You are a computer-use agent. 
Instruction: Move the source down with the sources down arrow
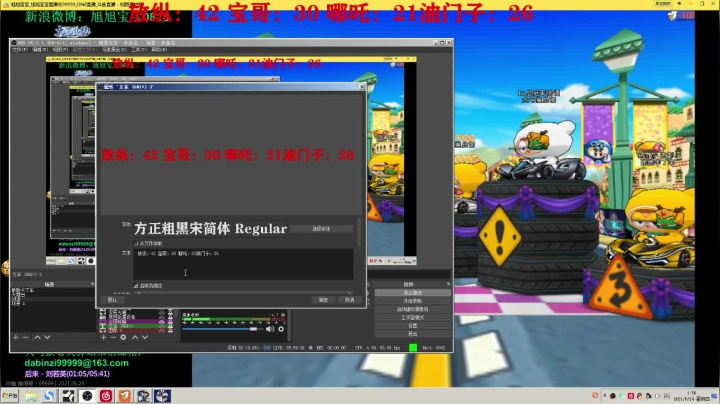pyautogui.click(x=145, y=337)
